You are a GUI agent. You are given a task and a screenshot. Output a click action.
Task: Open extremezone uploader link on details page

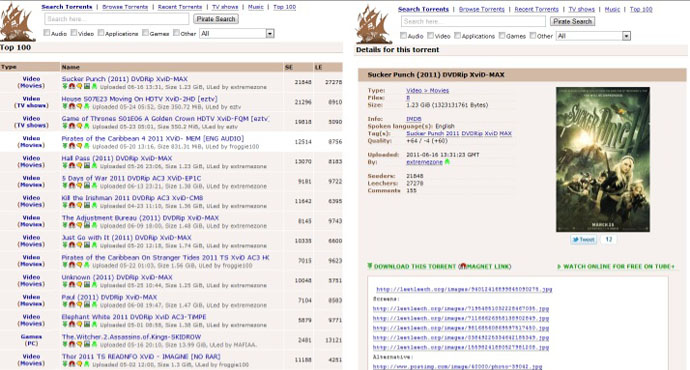click(x=424, y=162)
